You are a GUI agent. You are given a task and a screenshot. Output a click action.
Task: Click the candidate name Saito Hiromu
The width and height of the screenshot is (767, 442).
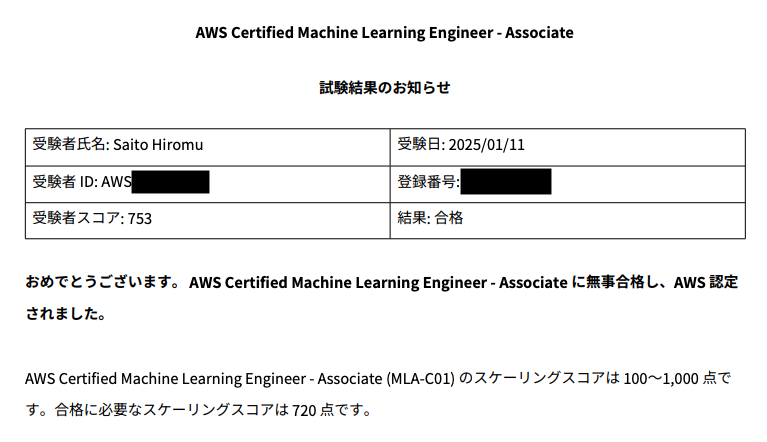(x=158, y=145)
